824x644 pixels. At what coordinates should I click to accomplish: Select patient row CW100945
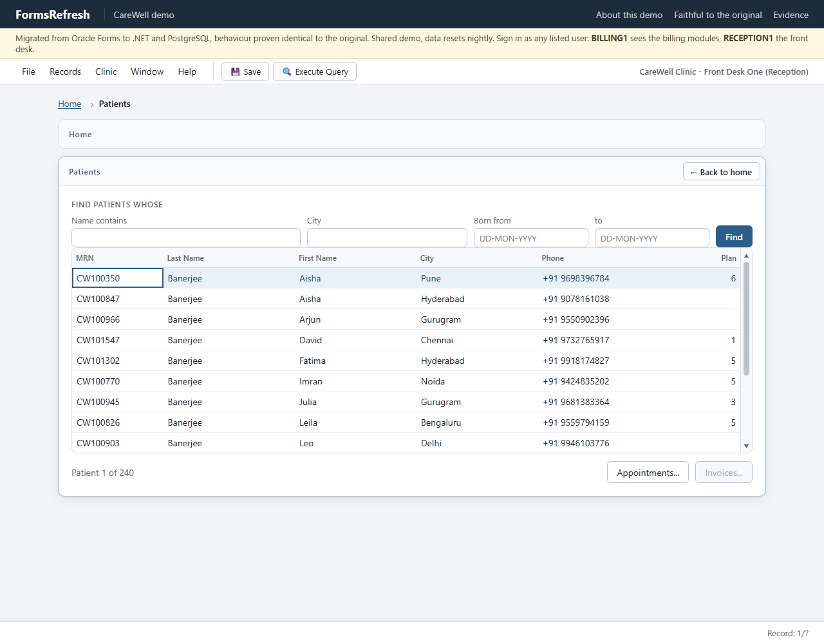(406, 402)
